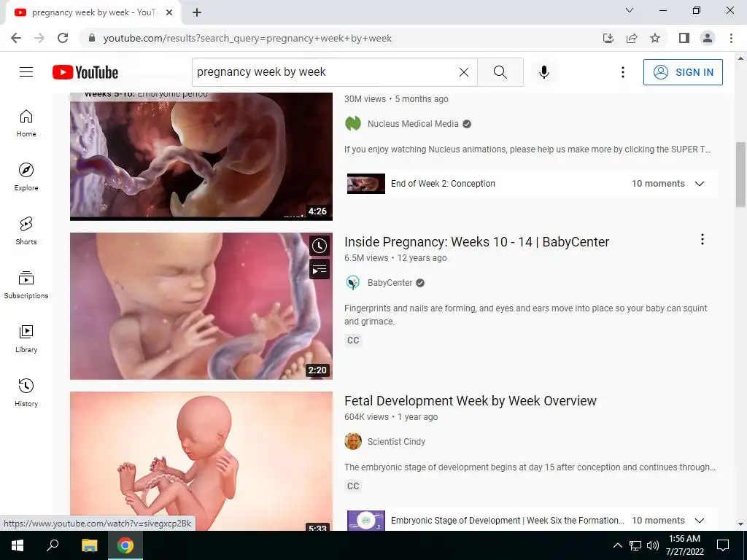Open History in the sidebar
747x560 pixels.
coord(26,392)
